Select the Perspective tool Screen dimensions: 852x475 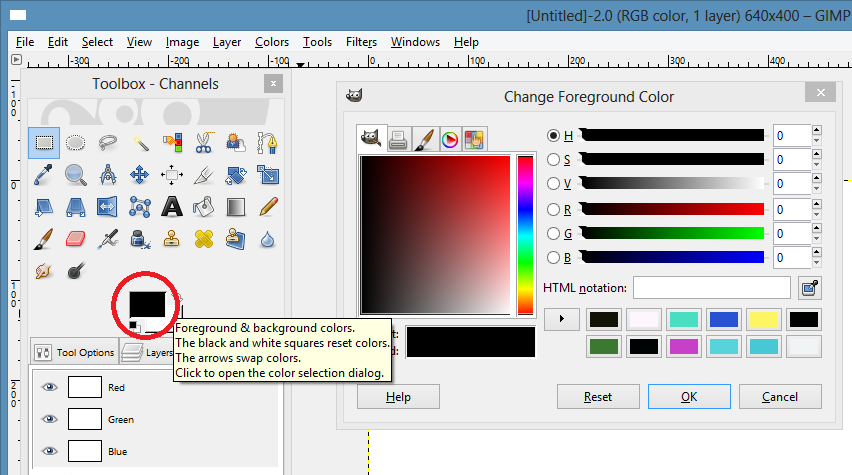click(76, 207)
